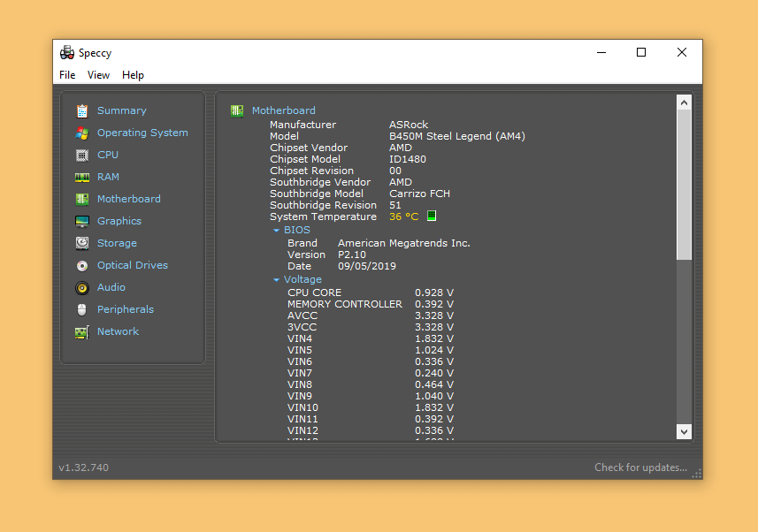The image size is (758, 532).
Task: View Audio device details
Action: (x=111, y=287)
